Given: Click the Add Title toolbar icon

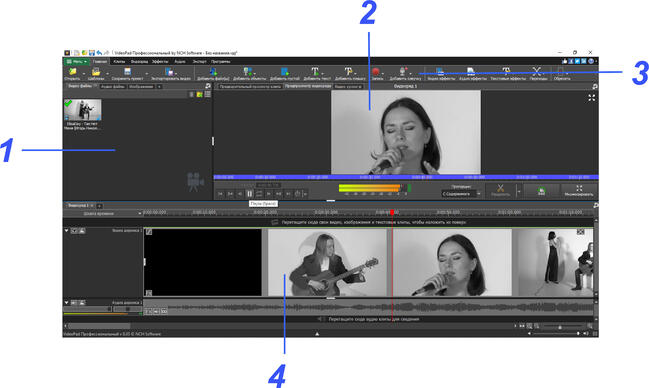Looking at the screenshot, I should coord(350,72).
